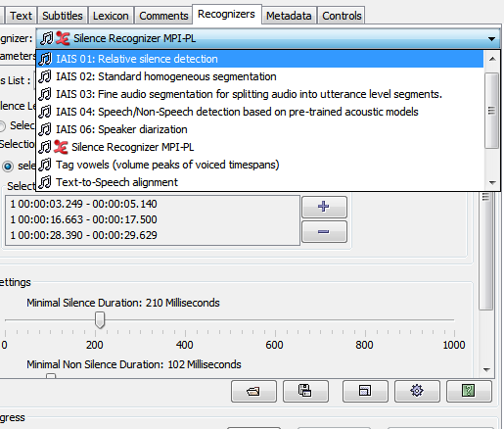
Task: Choose Text-to-Speech alignment option
Action: [260, 182]
